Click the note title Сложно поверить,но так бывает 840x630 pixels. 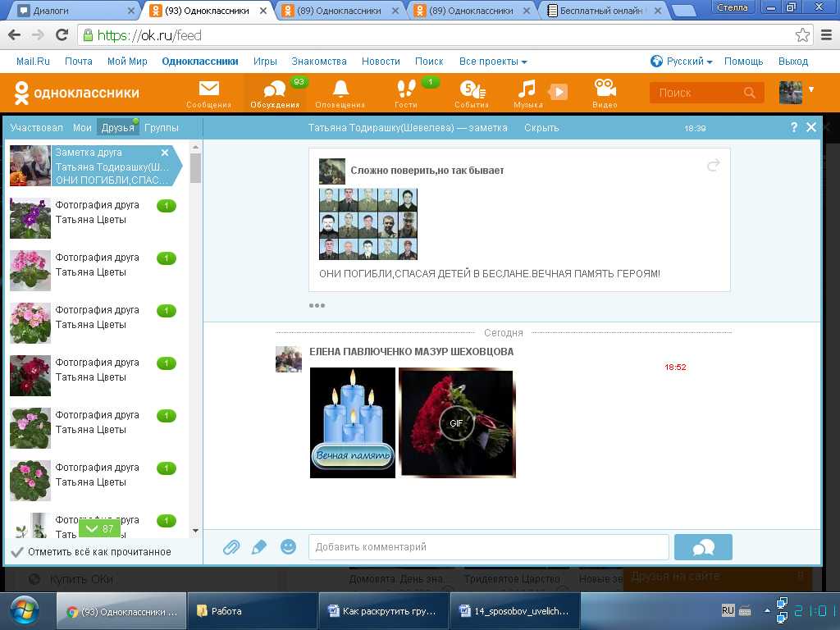pos(427,171)
